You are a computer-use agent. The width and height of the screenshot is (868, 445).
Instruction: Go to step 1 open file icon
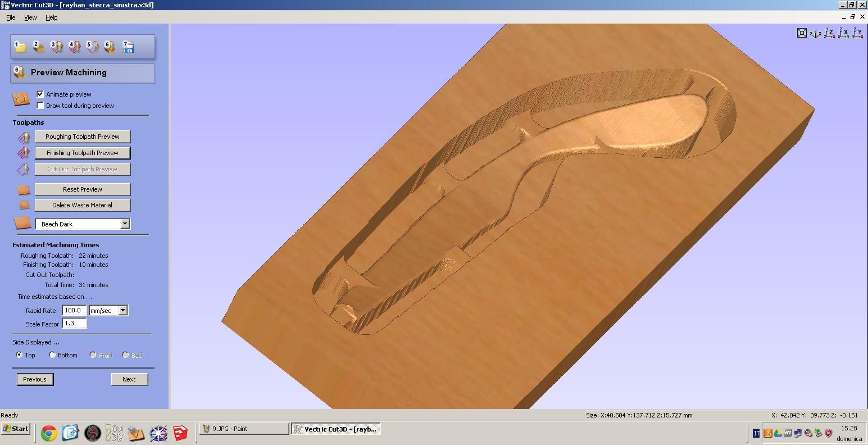20,47
